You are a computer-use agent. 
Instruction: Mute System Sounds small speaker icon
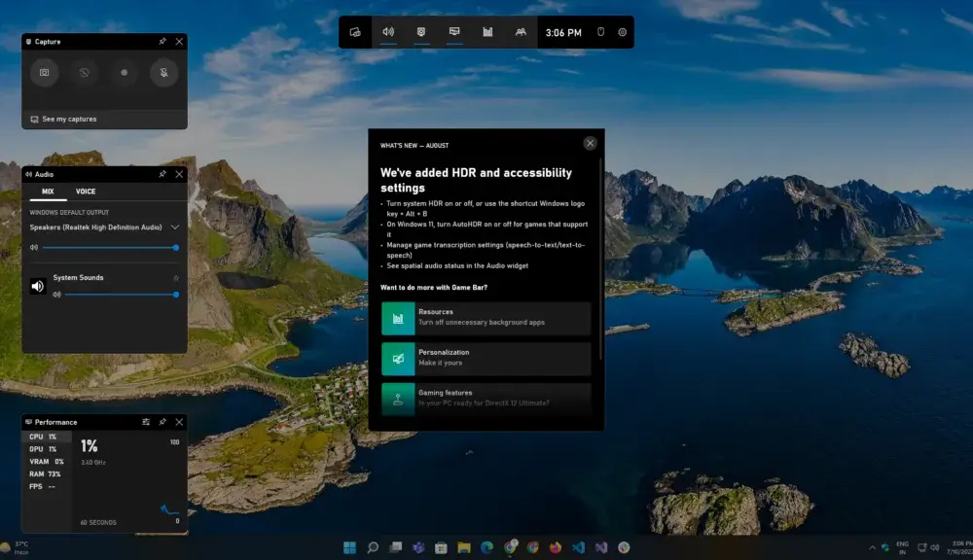pyautogui.click(x=57, y=295)
